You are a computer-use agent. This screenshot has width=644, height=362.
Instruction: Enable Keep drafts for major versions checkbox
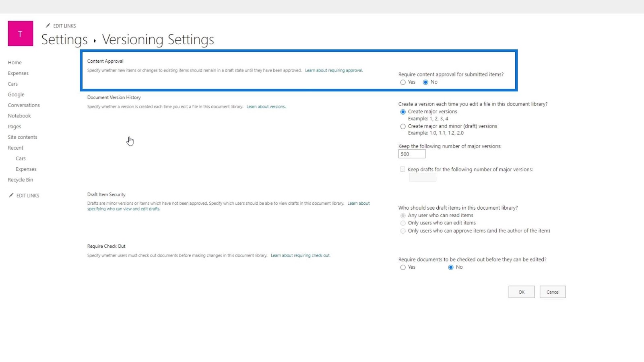pyautogui.click(x=402, y=169)
